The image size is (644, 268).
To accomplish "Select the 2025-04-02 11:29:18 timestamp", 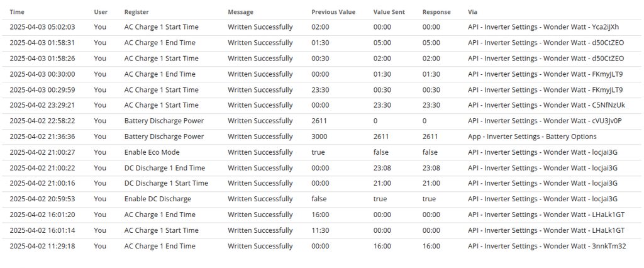I will click(x=42, y=246).
